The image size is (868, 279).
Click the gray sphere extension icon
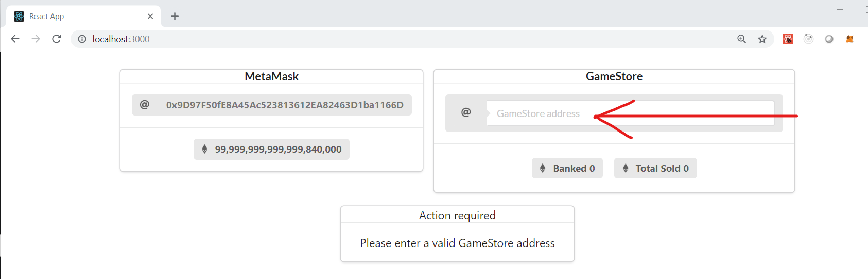coord(829,39)
